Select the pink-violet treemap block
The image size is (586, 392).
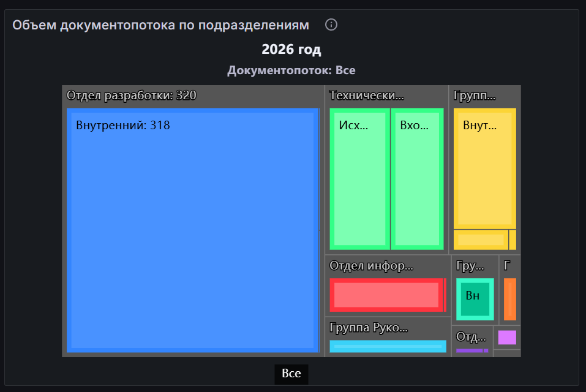coord(506,337)
